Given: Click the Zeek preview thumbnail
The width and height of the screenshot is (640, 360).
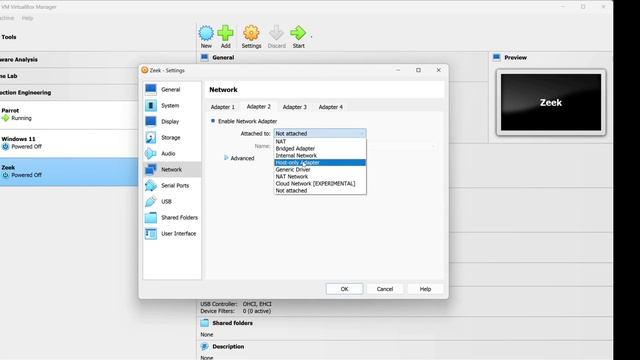Looking at the screenshot, I should pos(551,102).
